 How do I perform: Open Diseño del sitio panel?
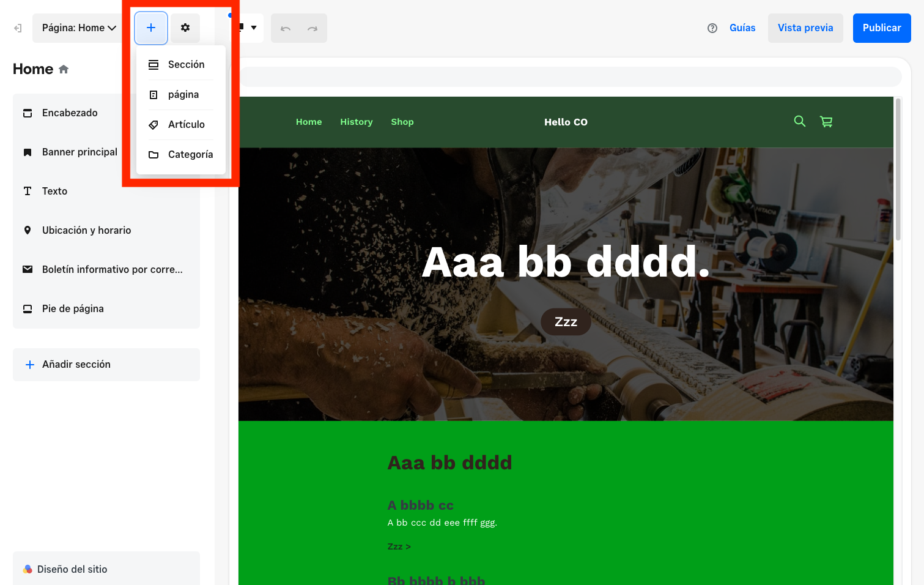106,568
